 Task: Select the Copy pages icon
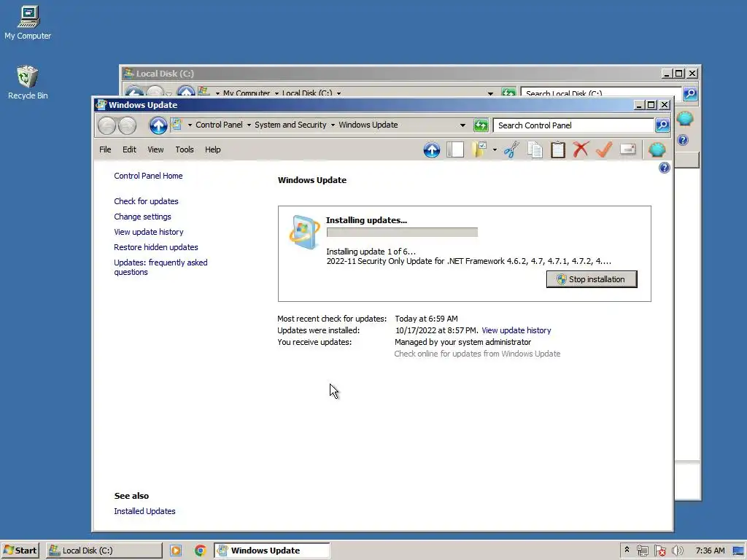tap(535, 150)
